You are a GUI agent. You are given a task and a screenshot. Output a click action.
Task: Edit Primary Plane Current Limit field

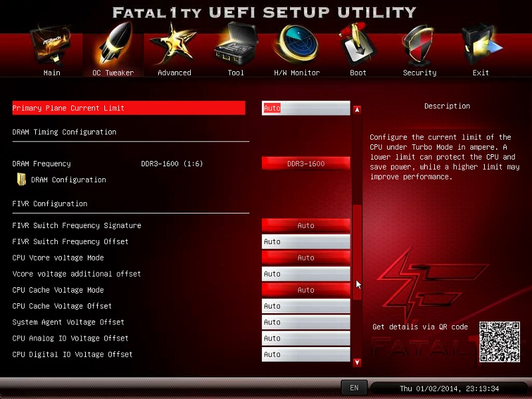pos(306,108)
